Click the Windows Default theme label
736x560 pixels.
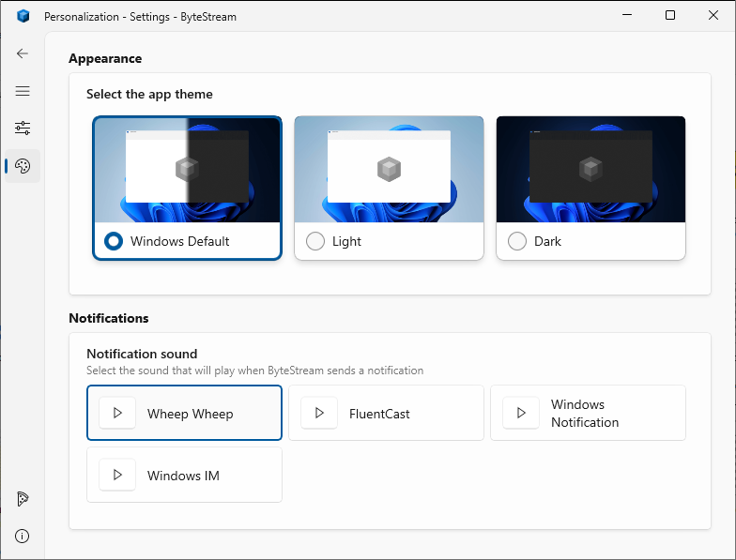tap(180, 241)
